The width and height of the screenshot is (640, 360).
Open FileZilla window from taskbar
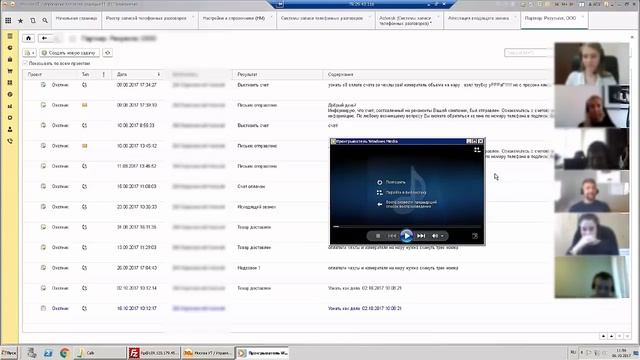pyautogui.click(x=154, y=353)
